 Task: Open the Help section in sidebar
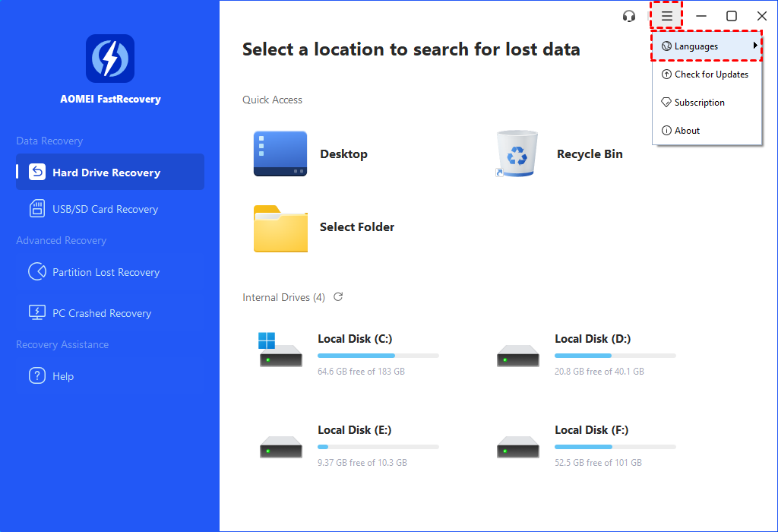(x=63, y=376)
